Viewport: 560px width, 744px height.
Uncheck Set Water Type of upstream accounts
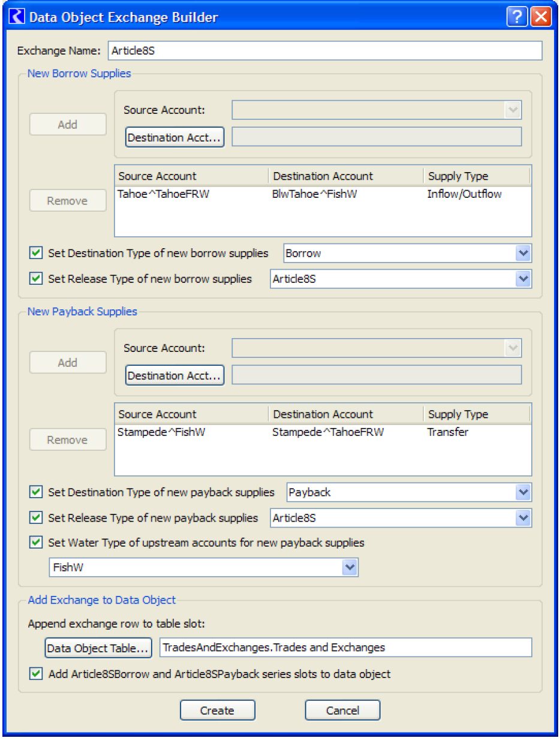[x=36, y=543]
